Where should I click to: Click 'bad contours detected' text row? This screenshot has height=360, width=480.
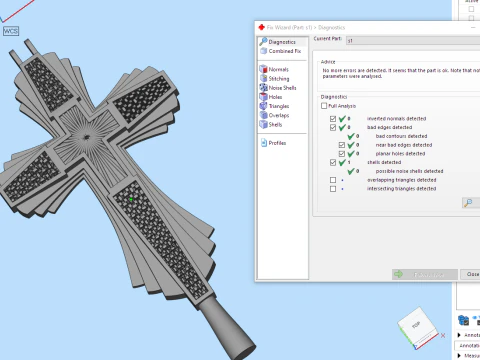click(401, 136)
